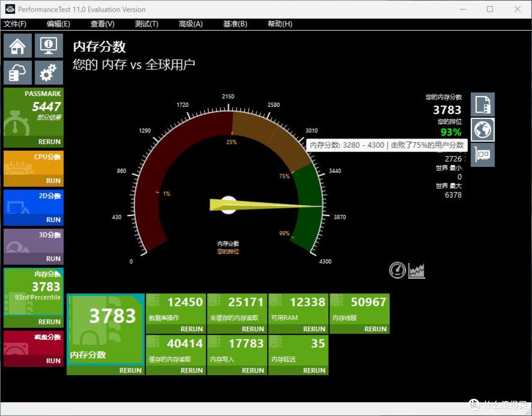Open the 文件(F) menu
532x416 pixels.
[15, 24]
